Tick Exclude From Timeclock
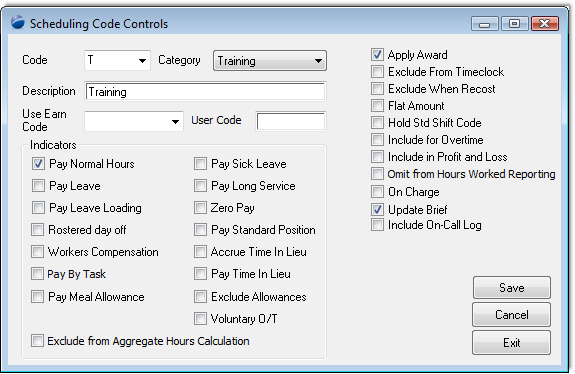 377,72
